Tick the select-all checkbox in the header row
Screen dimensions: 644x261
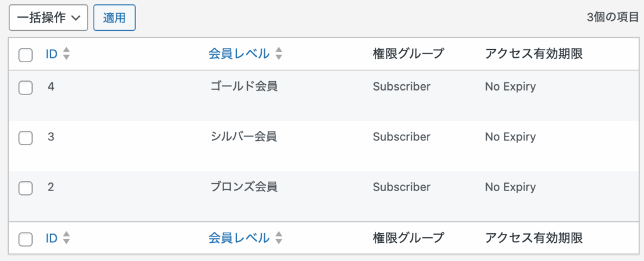[x=25, y=55]
